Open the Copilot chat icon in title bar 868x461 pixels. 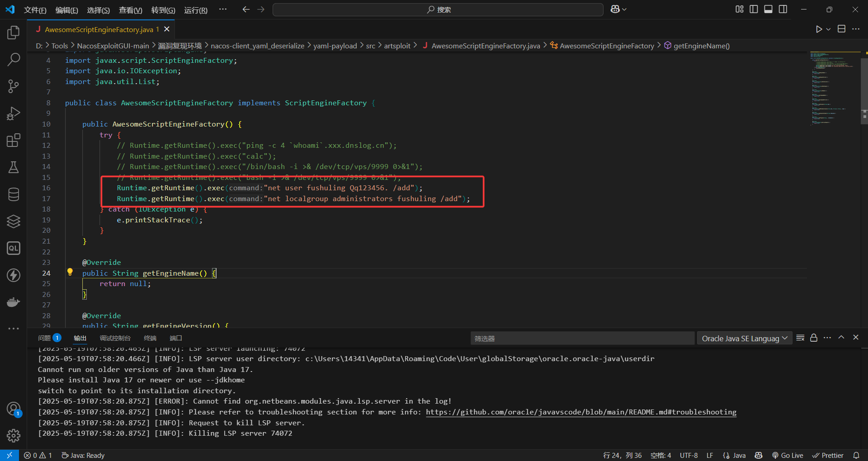[x=615, y=9]
